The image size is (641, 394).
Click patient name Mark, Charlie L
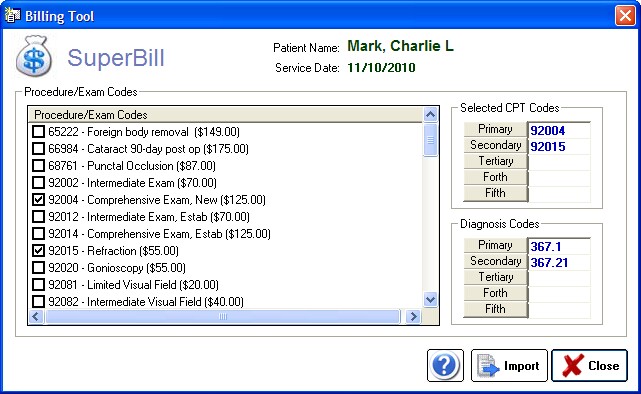coord(401,46)
